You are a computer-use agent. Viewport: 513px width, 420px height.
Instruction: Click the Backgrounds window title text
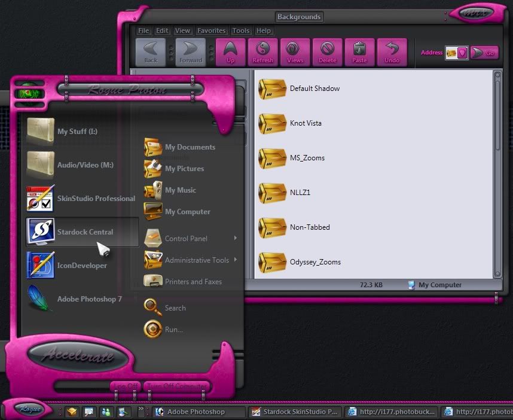click(299, 17)
